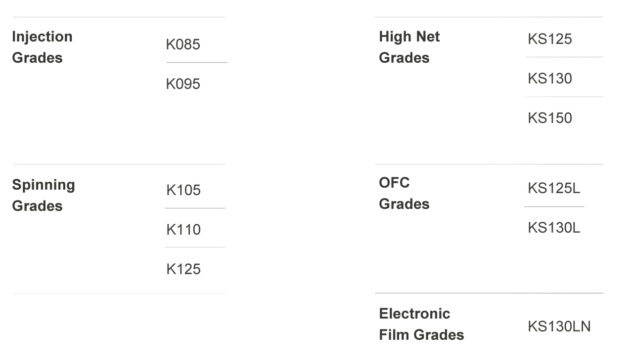Click the KS150 grade link
The width and height of the screenshot is (631, 364).
pyautogui.click(x=549, y=118)
